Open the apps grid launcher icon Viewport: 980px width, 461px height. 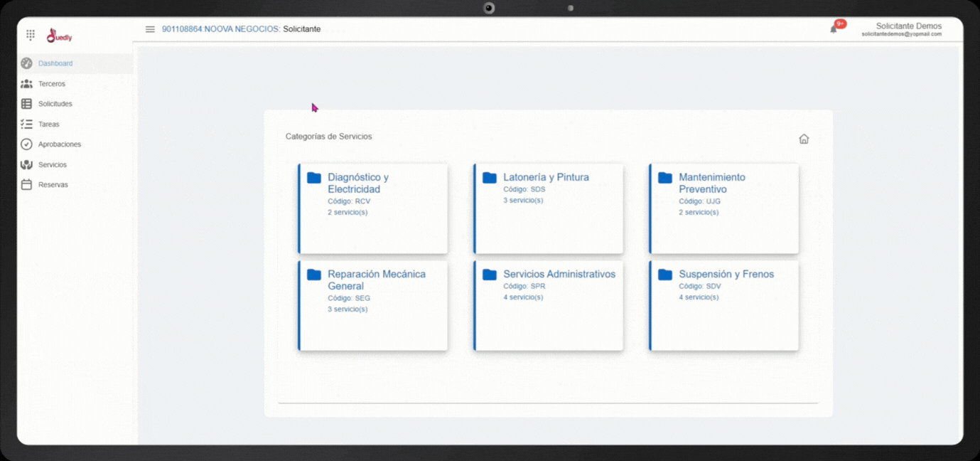[x=31, y=35]
